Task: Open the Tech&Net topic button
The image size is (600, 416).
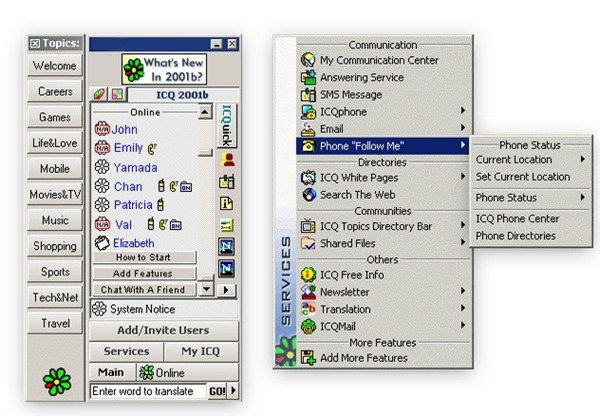Action: [55, 297]
